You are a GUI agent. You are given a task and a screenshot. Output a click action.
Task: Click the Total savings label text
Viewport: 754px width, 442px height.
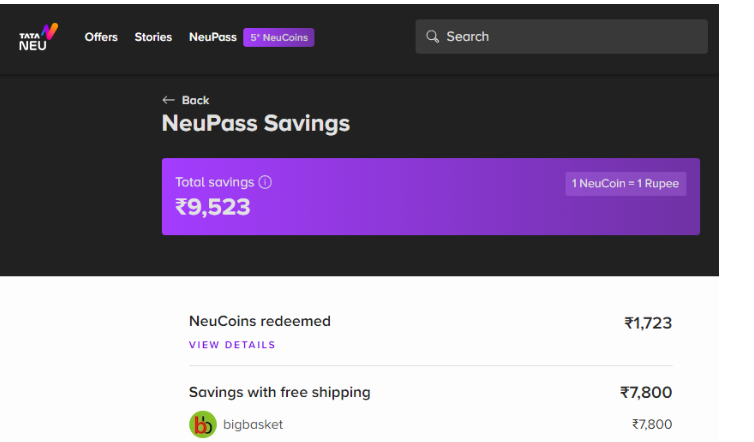[x=214, y=182]
